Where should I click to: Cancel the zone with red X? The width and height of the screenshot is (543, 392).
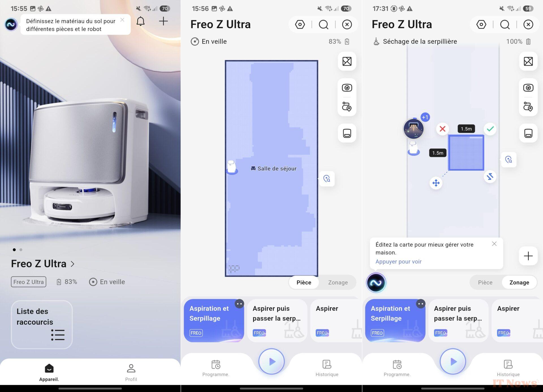coord(443,129)
